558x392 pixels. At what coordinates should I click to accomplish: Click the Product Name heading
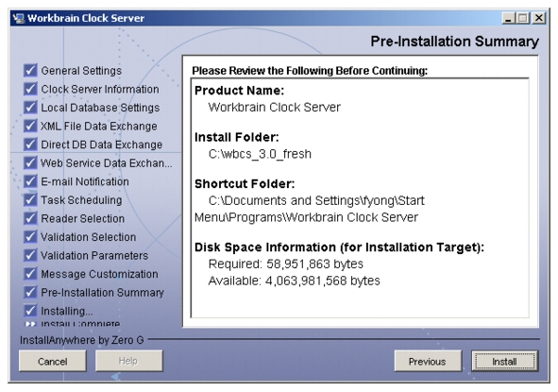(240, 91)
